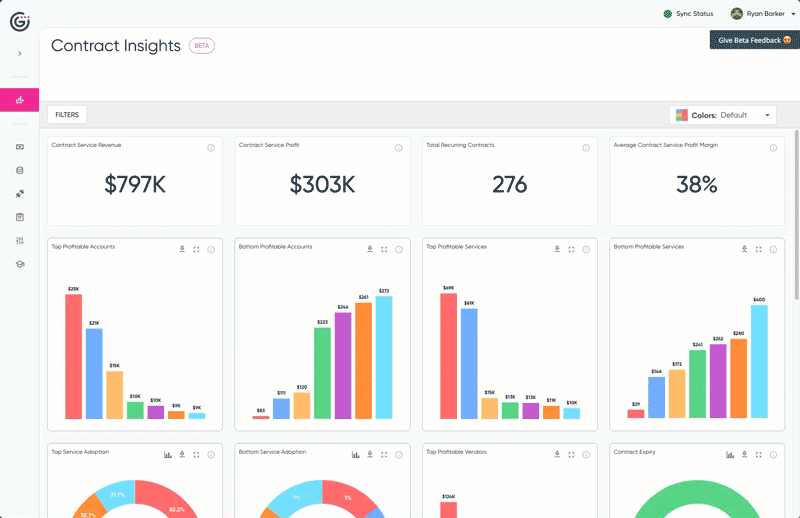Expand the sidebar with the chevron arrow

(x=20, y=54)
